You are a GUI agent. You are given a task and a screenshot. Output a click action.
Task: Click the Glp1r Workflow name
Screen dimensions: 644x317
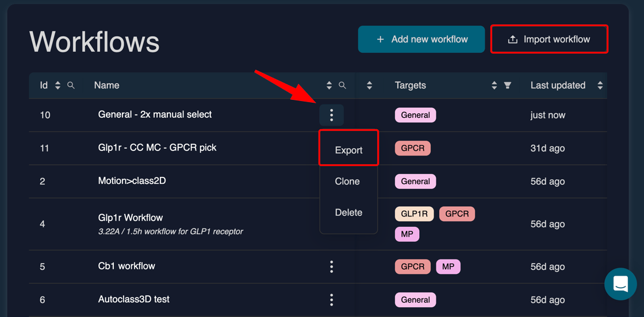(131, 217)
